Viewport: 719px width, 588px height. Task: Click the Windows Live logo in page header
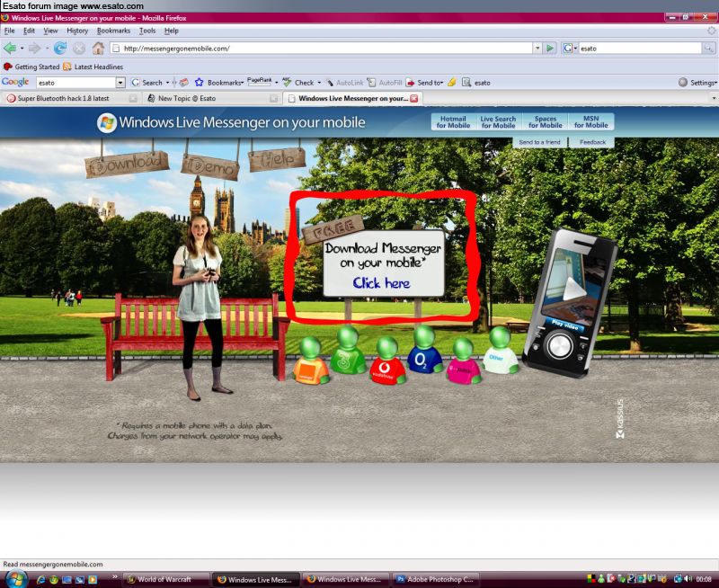click(107, 123)
